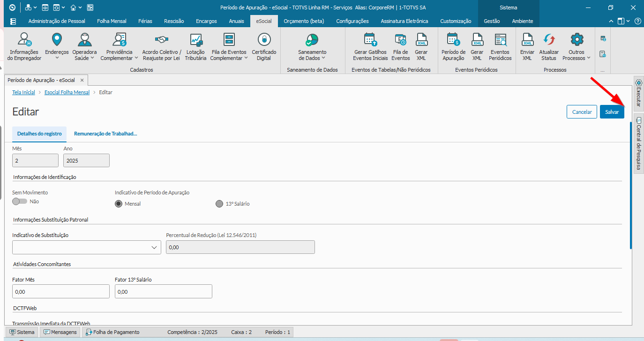644x341 pixels.
Task: Follow the Tela Inicial breadcrumb link
Action: pyautogui.click(x=24, y=92)
